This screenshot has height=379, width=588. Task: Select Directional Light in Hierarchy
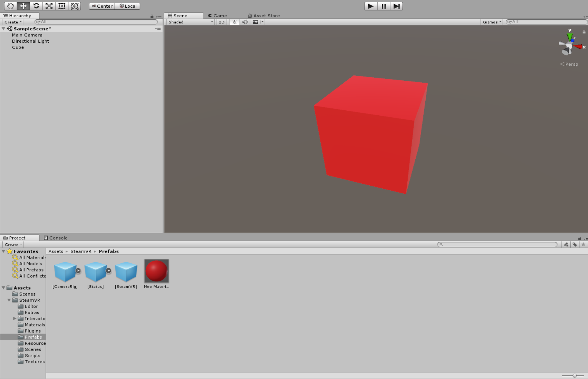pos(30,41)
